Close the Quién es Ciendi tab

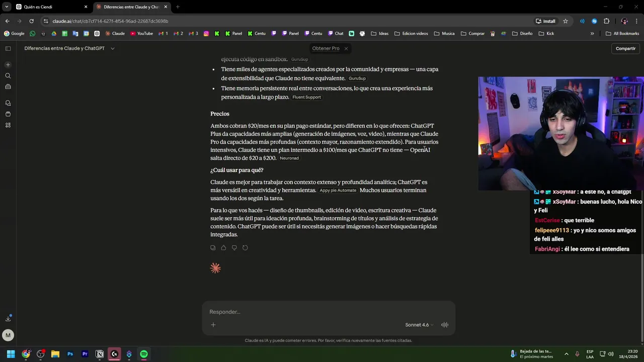(86, 7)
